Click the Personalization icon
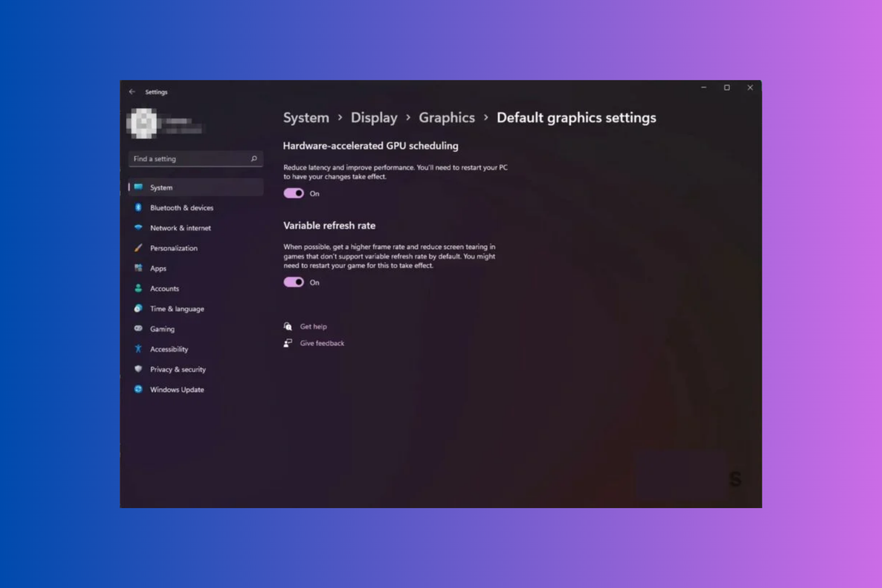882x588 pixels. (138, 248)
